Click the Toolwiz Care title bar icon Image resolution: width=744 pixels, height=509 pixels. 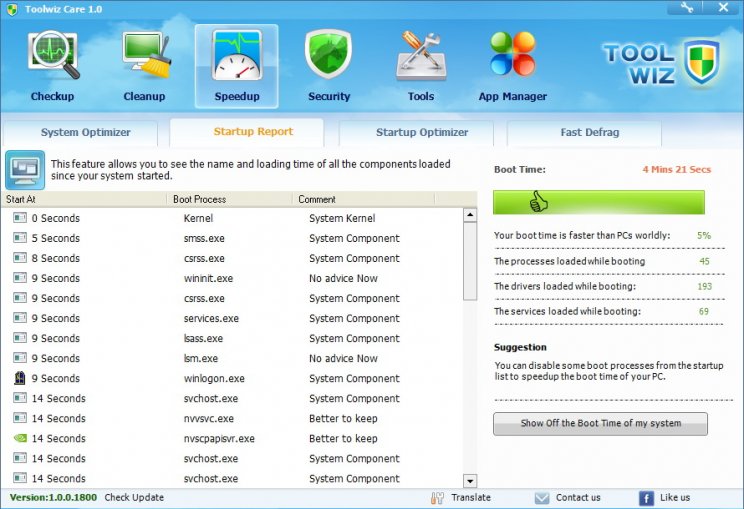click(x=12, y=9)
